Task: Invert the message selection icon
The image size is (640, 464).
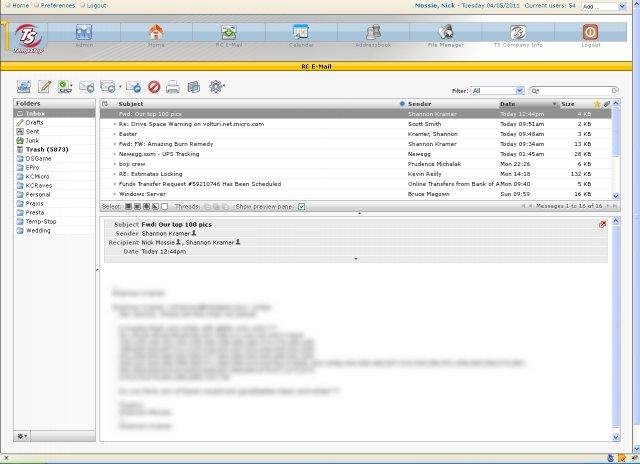Action: [155, 206]
